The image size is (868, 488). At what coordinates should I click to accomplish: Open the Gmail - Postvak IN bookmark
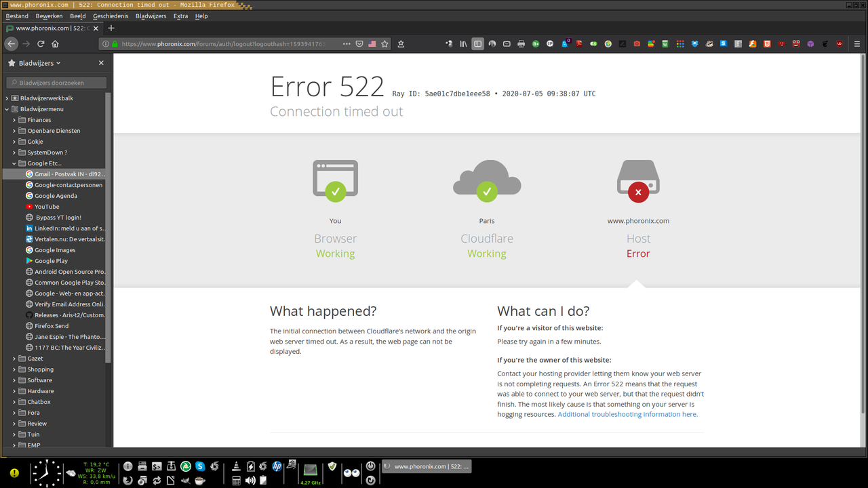click(x=64, y=174)
